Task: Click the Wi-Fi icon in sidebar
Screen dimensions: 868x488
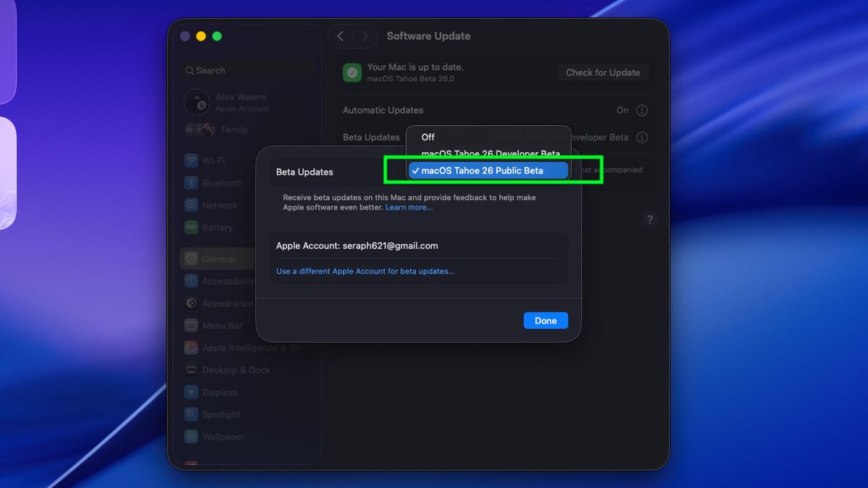Action: tap(191, 160)
